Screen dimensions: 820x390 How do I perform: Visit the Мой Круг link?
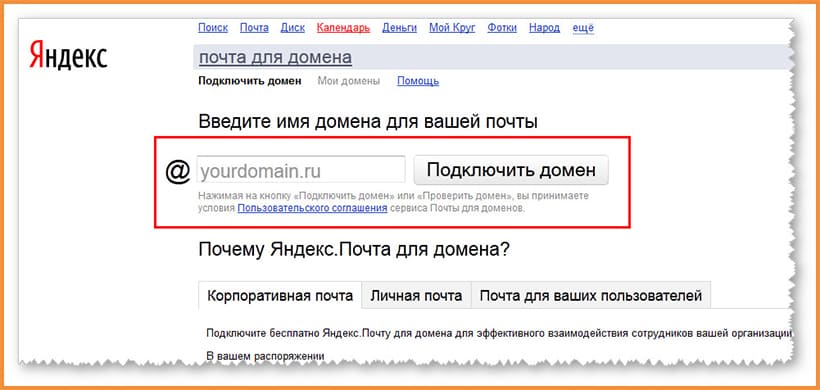point(452,28)
